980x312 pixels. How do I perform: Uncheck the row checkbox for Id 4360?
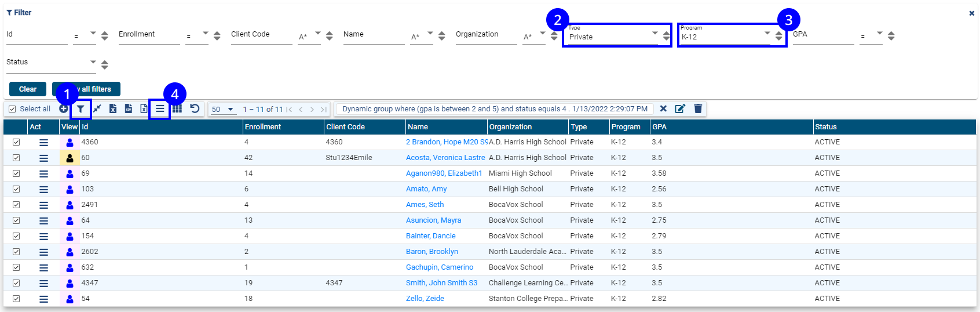[x=16, y=142]
